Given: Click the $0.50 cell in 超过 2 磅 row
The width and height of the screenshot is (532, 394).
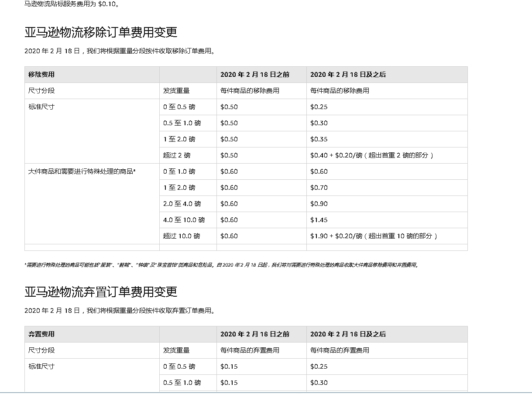Looking at the screenshot, I should click(261, 155).
